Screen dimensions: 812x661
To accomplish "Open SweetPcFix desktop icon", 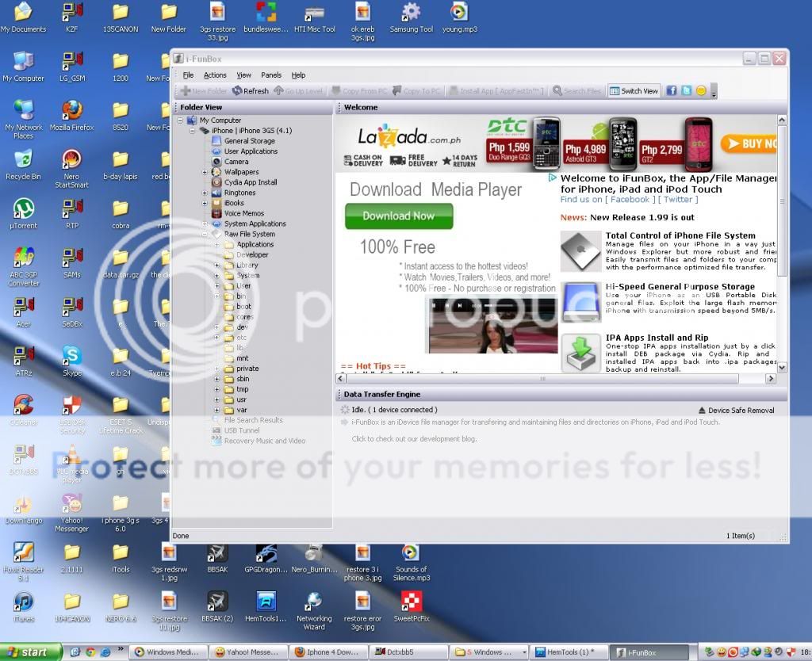I will pyautogui.click(x=412, y=606).
